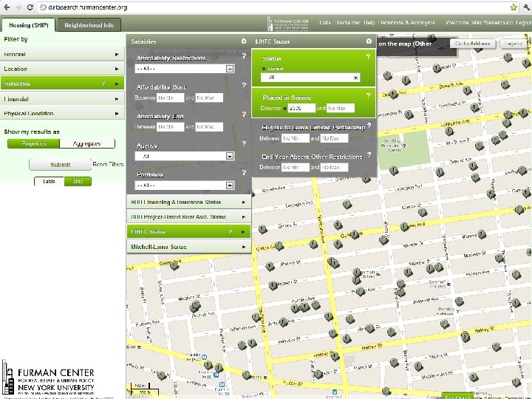Show help for Portfolios filter

(x=244, y=173)
